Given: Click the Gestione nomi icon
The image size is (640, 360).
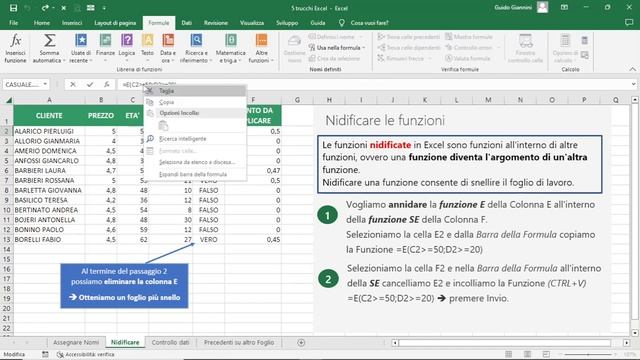Looking at the screenshot, I should click(x=294, y=49).
